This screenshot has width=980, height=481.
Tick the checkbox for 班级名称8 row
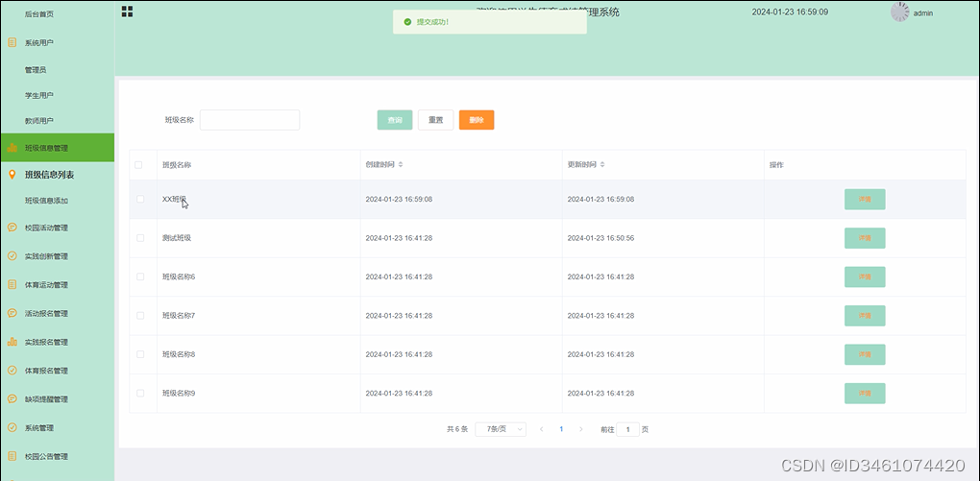pos(140,354)
